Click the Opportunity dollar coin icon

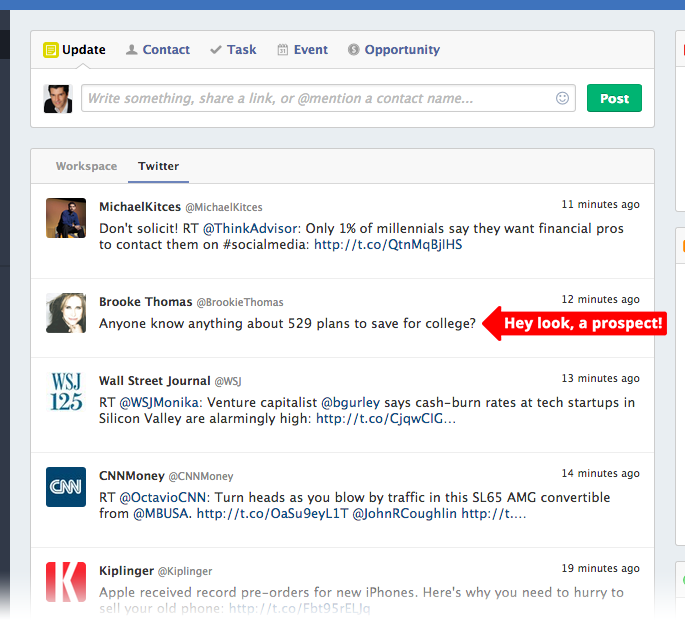(x=353, y=50)
